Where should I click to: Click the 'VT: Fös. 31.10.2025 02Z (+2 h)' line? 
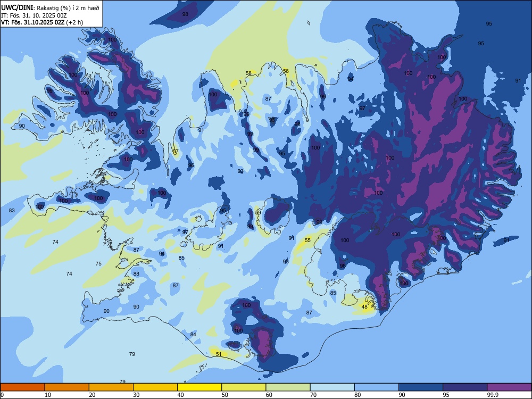(x=41, y=22)
